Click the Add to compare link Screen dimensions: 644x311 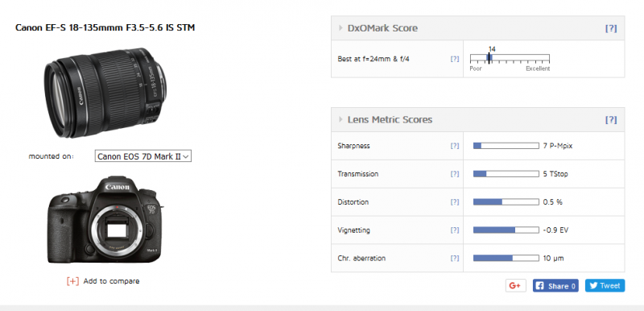point(111,281)
